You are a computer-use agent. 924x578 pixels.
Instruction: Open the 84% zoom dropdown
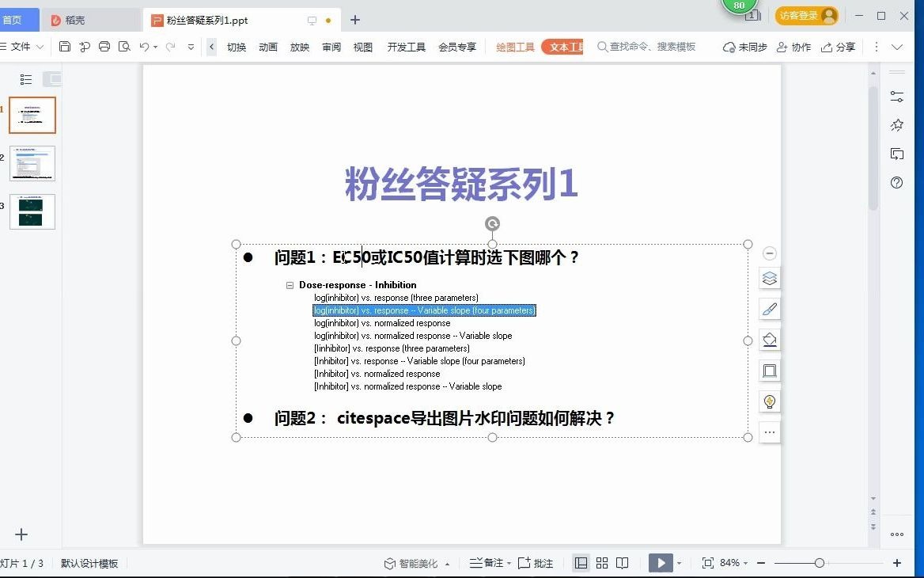pyautogui.click(x=733, y=563)
